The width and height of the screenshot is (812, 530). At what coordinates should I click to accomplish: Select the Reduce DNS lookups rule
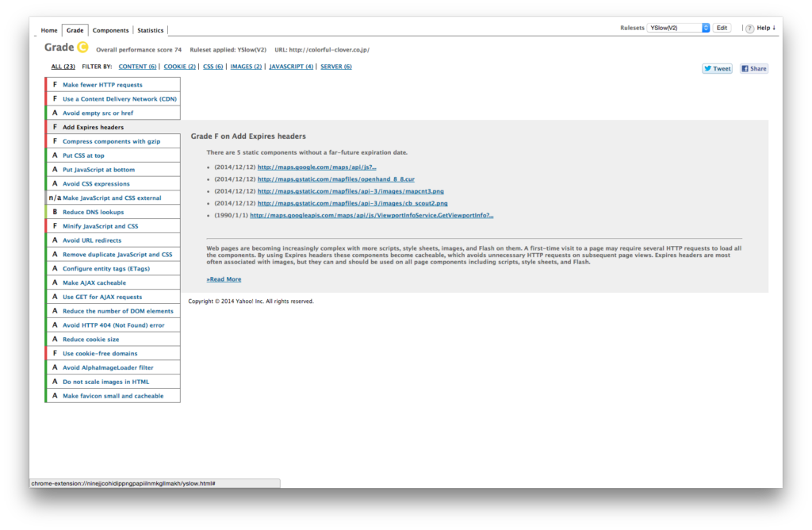93,212
